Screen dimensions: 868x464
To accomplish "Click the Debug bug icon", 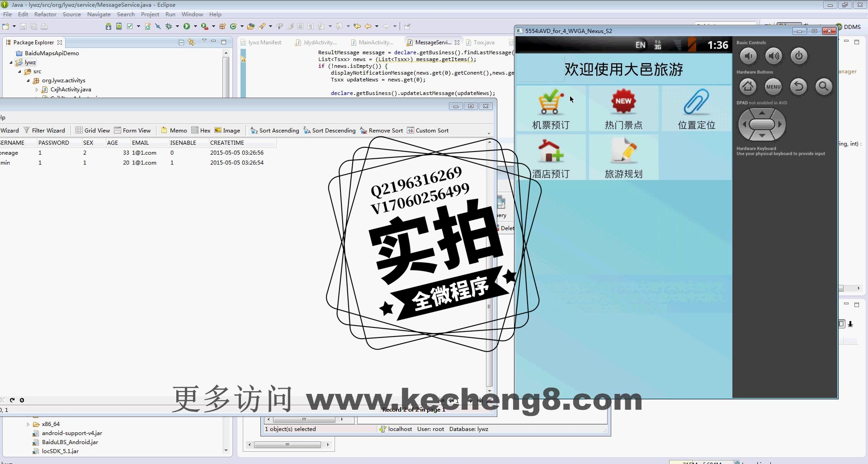I will [x=169, y=26].
